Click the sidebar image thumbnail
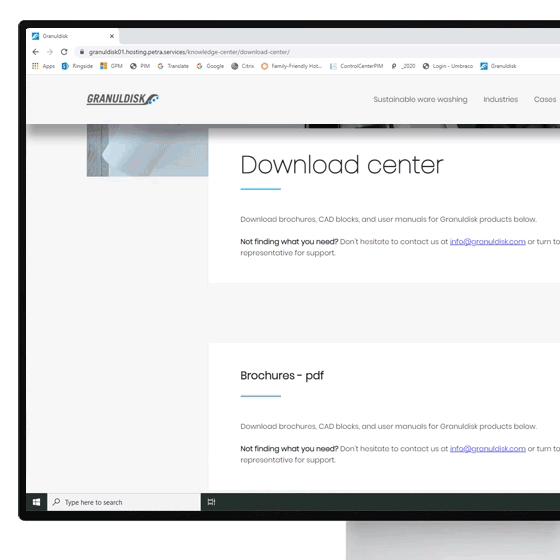 pyautogui.click(x=147, y=150)
